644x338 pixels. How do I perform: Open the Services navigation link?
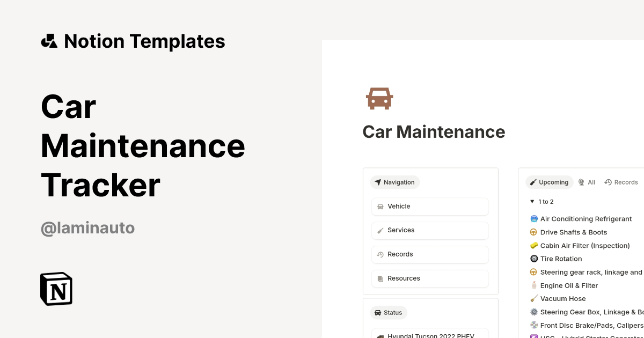click(430, 231)
